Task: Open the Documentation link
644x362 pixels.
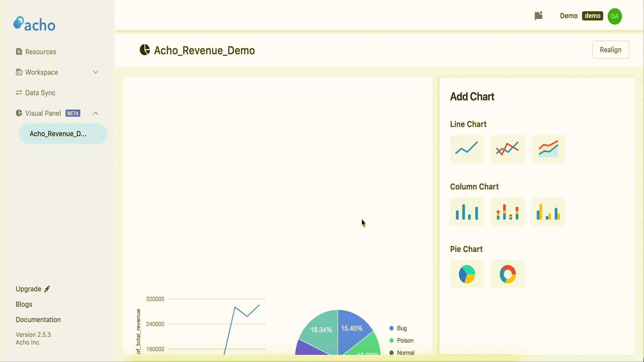Action: pyautogui.click(x=38, y=320)
